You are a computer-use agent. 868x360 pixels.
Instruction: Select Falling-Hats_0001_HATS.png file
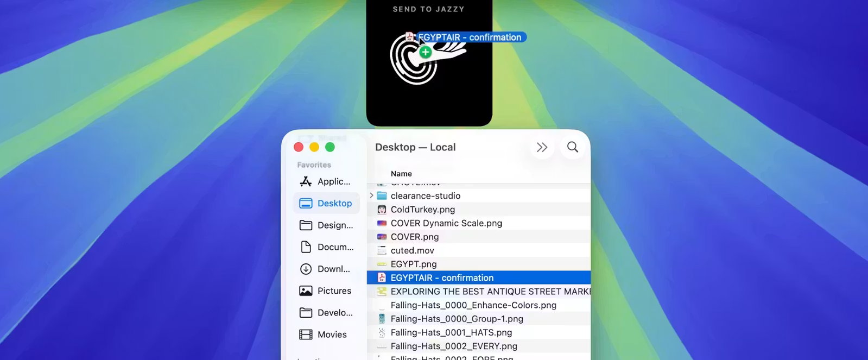(x=479, y=332)
